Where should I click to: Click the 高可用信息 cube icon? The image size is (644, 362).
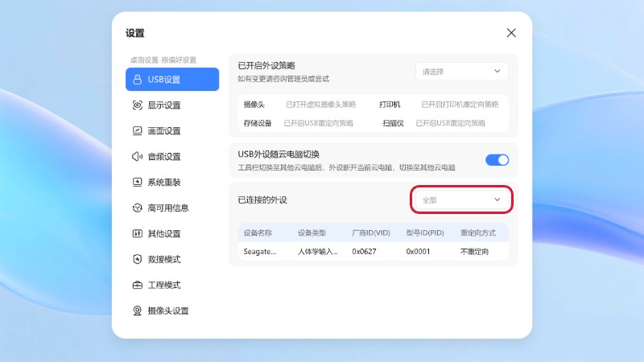(x=137, y=208)
